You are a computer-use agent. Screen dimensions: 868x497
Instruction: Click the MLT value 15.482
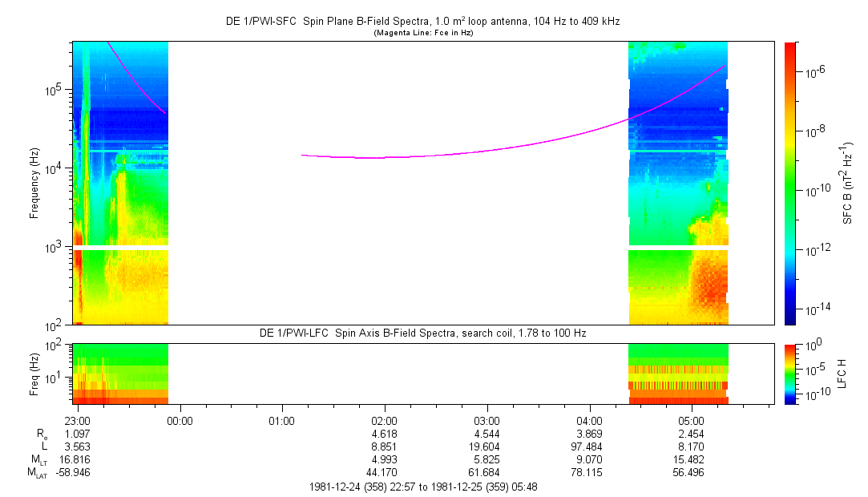click(x=692, y=460)
